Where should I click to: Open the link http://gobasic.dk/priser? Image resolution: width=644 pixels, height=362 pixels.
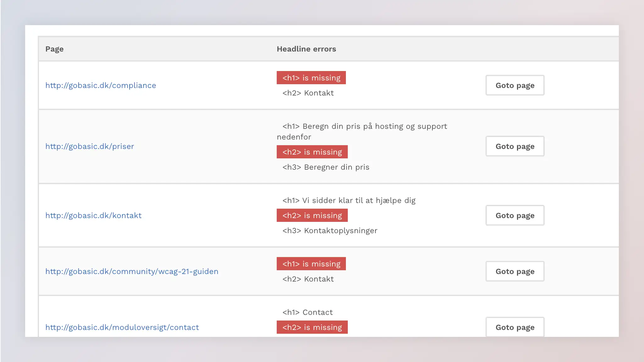coord(89,146)
